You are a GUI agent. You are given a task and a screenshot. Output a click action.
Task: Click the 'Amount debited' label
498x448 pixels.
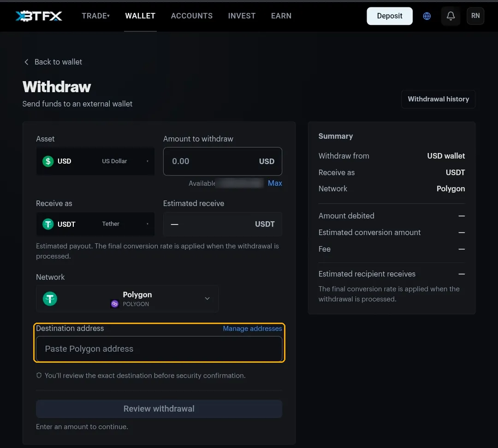point(346,216)
